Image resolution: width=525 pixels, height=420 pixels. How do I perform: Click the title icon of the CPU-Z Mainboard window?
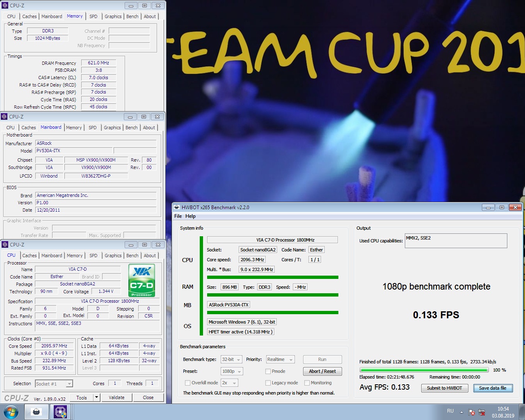pyautogui.click(x=4, y=117)
